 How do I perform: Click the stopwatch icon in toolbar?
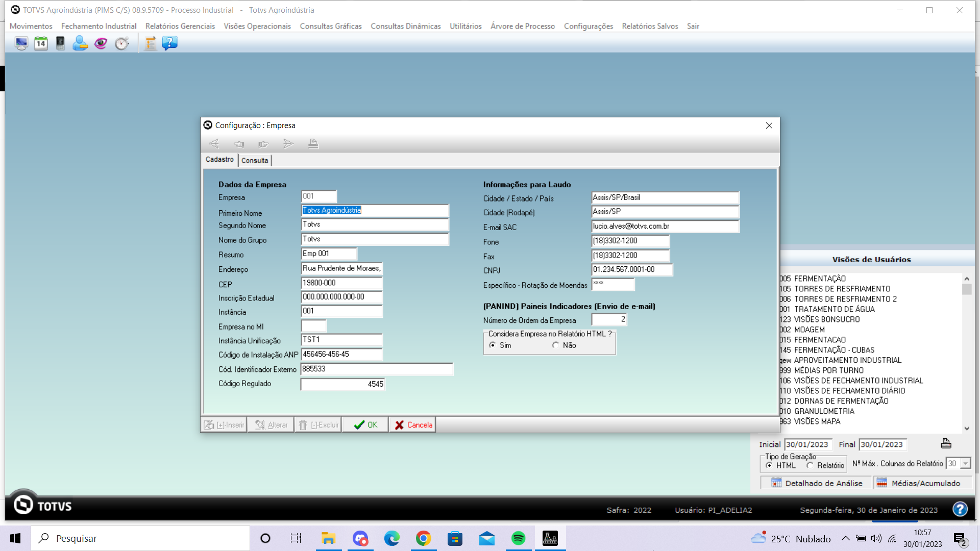[x=121, y=43]
